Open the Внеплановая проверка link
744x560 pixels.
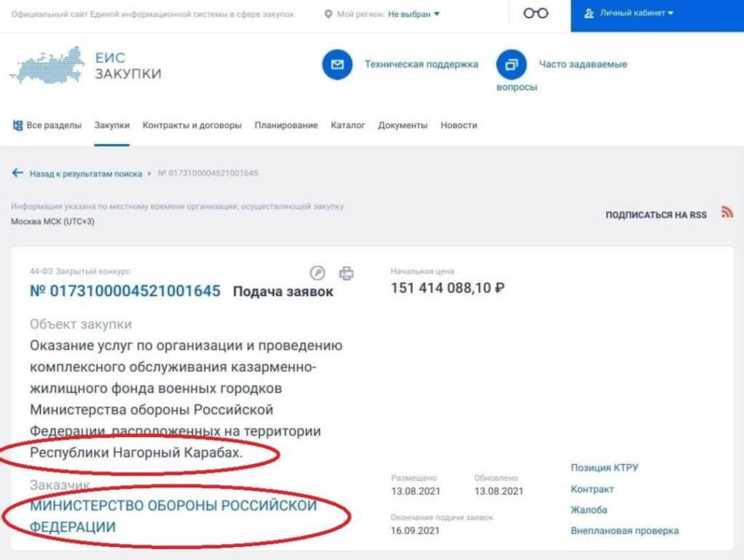click(x=625, y=530)
